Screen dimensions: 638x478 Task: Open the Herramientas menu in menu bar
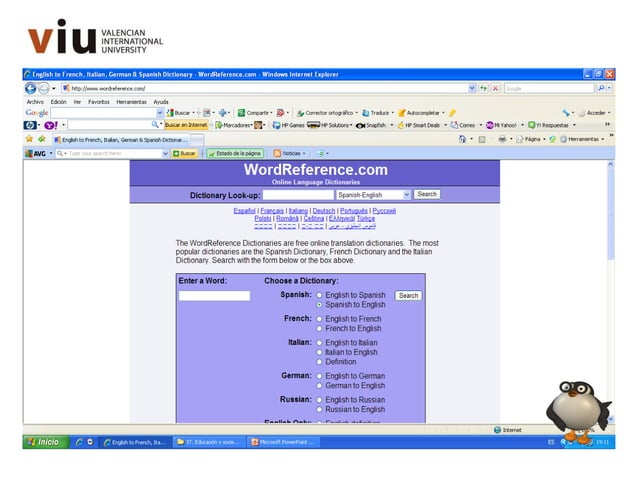131,102
